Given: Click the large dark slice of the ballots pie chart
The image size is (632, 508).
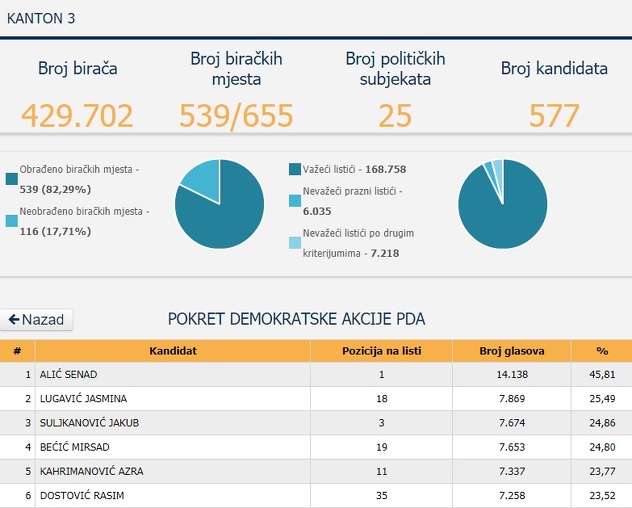Looking at the screenshot, I should coord(502,210).
